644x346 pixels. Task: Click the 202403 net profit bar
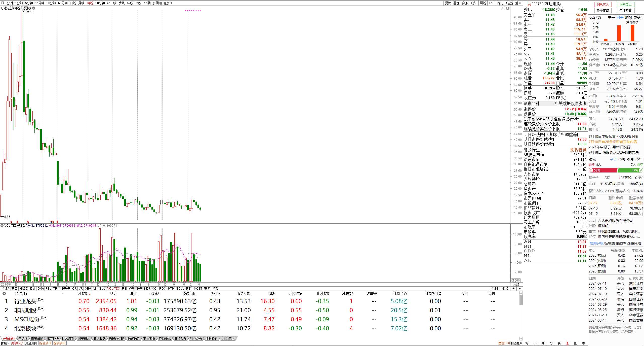point(632,33)
